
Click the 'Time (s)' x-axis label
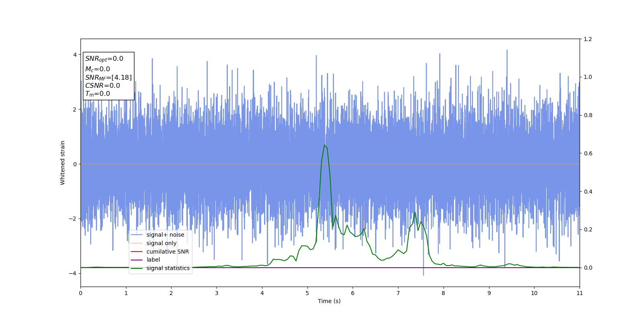pos(329,301)
